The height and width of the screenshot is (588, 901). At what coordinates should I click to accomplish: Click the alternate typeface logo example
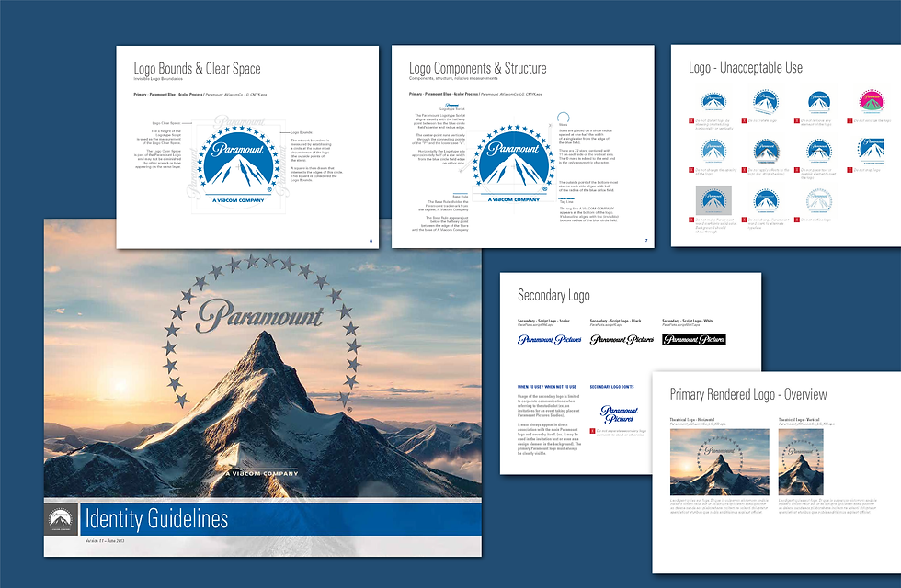(766, 201)
